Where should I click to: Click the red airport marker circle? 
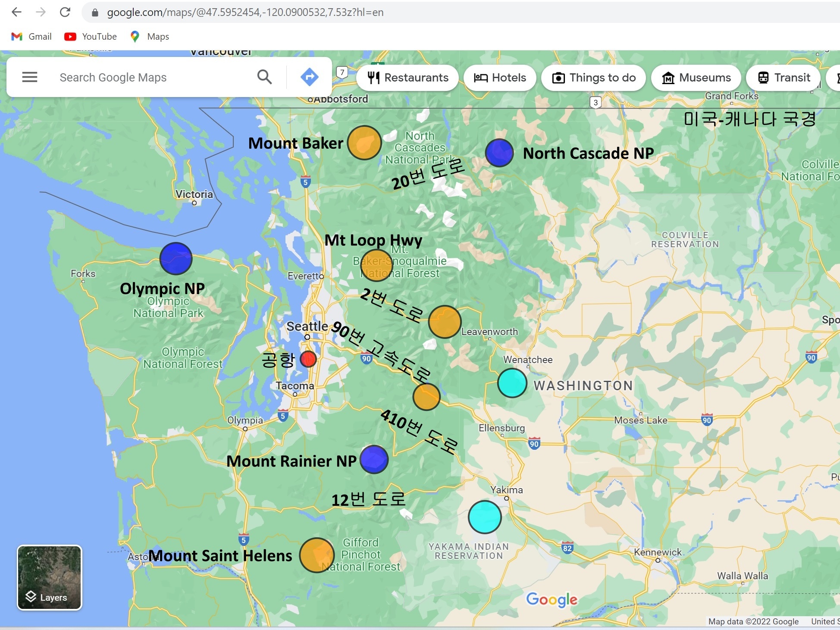coord(308,359)
